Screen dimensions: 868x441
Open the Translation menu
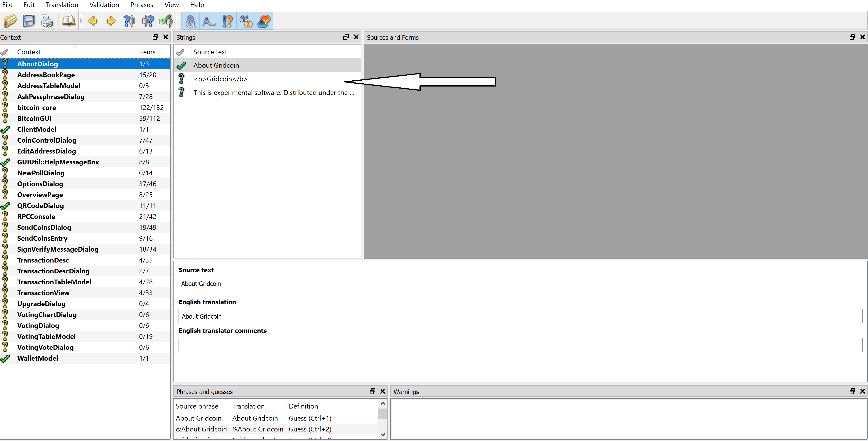[x=62, y=5]
